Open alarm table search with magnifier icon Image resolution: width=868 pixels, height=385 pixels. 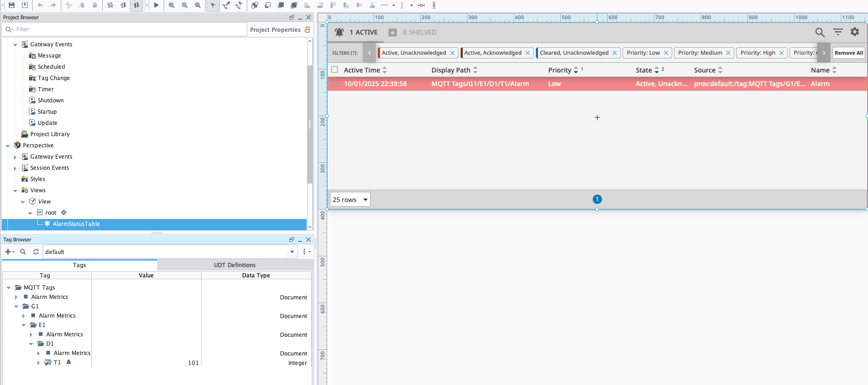coord(820,32)
